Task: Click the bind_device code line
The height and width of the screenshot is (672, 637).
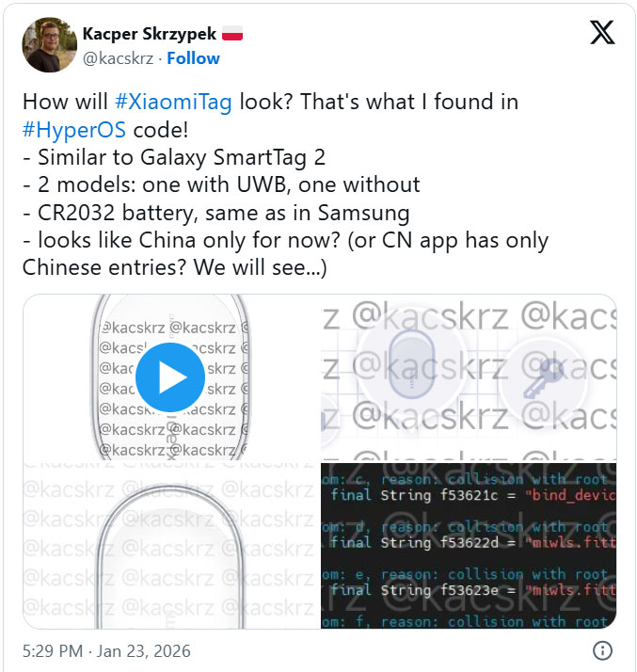Action: point(473,495)
